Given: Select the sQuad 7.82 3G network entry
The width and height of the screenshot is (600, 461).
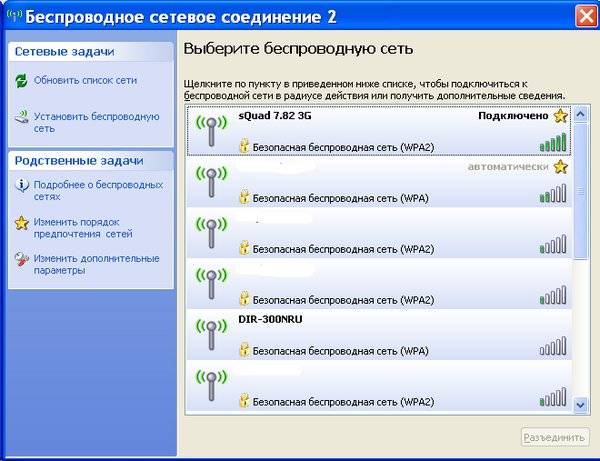Looking at the screenshot, I should coord(380,131).
